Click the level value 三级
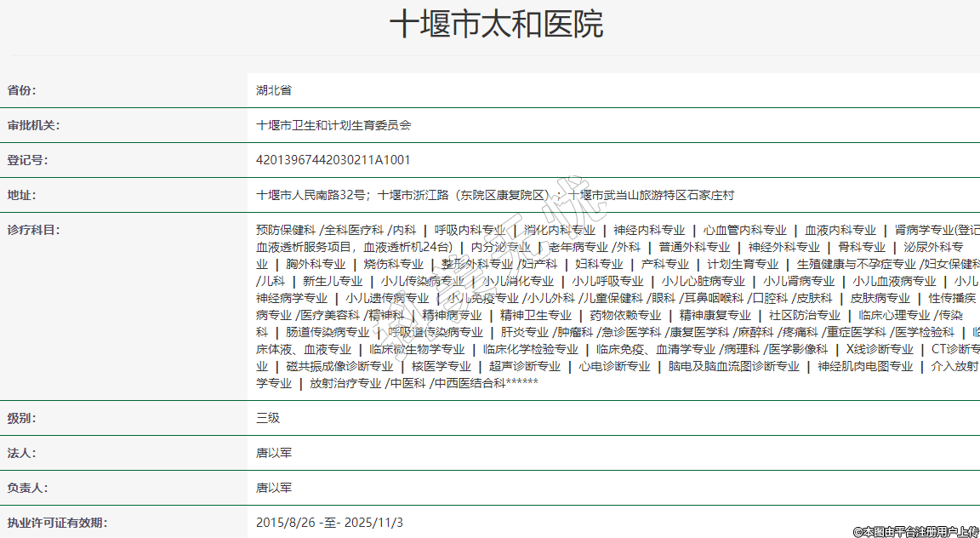The image size is (980, 538). (268, 419)
